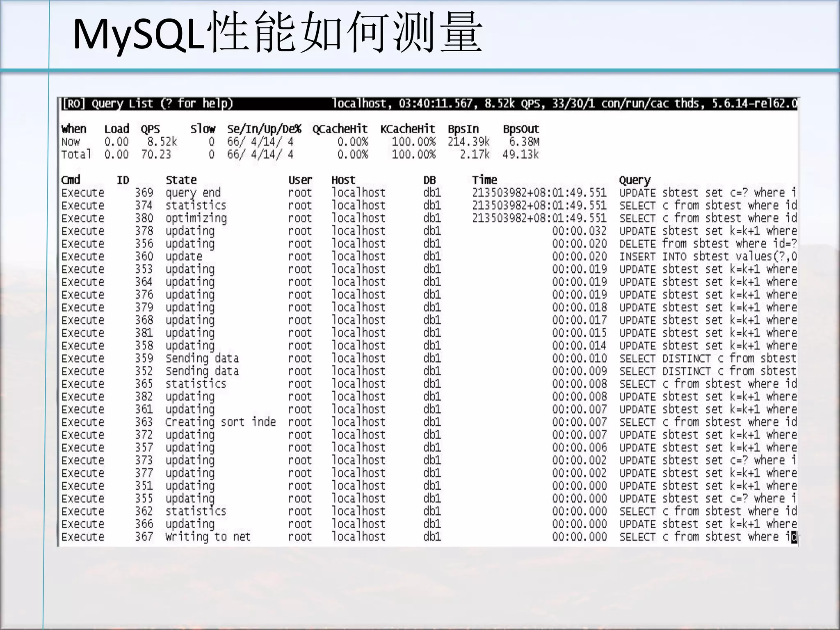Click the version text "5.6.14-rel62.0"
Screen dimensions: 840x630
[x=754, y=103]
